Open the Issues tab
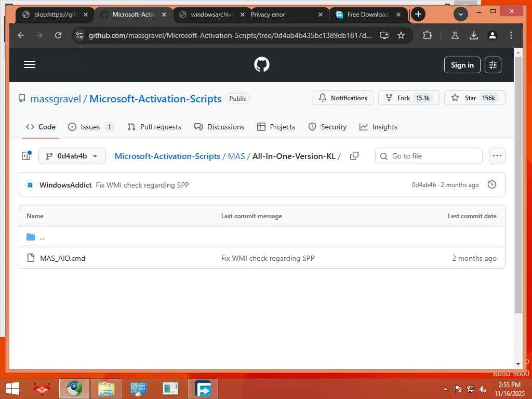Screen dimensions: 532x399 90,127
